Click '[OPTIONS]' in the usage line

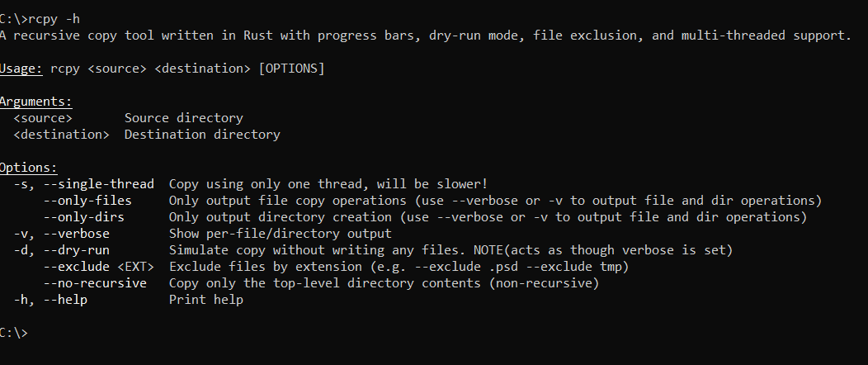(291, 69)
